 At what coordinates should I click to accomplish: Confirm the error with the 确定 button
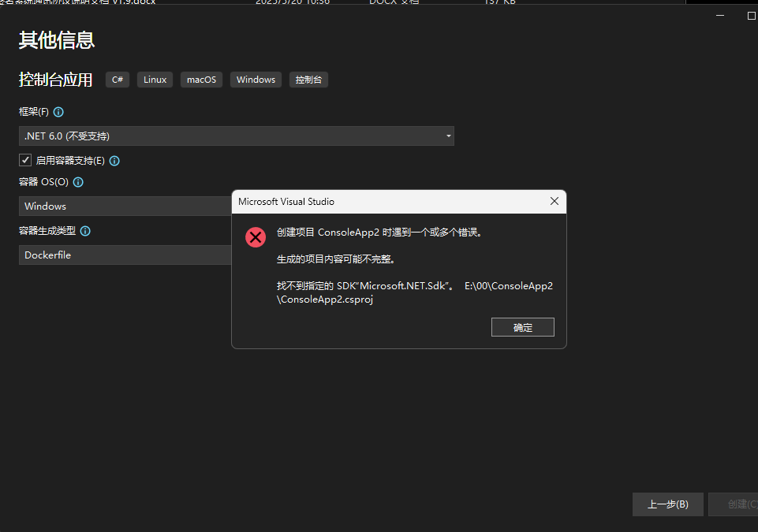coord(523,327)
